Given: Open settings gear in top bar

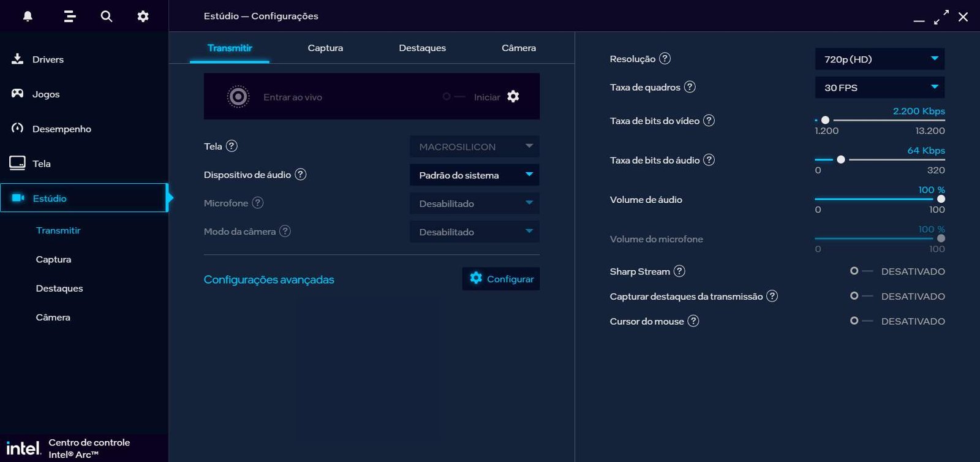Looking at the screenshot, I should [x=143, y=17].
